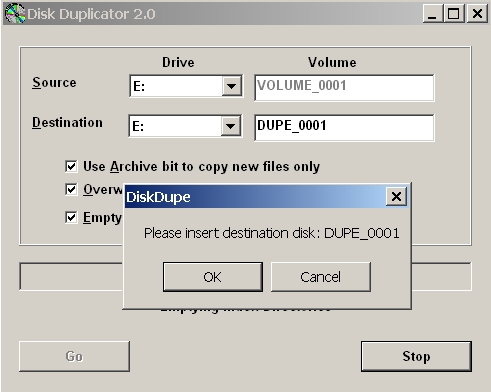Maximize the Disk Duplicator window
Image resolution: width=491 pixels, height=392 pixels.
pos(453,14)
